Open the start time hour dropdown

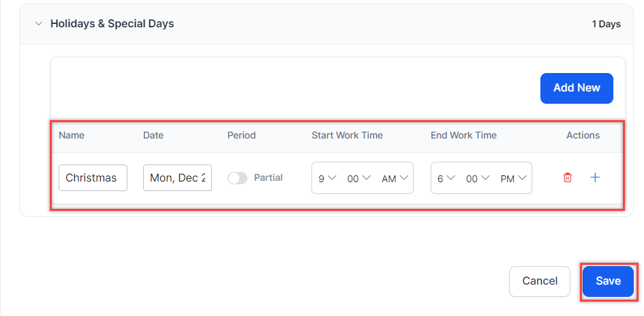[327, 178]
